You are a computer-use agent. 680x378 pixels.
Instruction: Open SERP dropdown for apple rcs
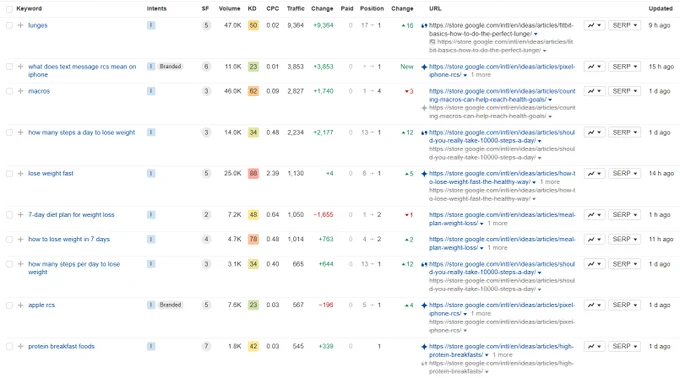(624, 305)
